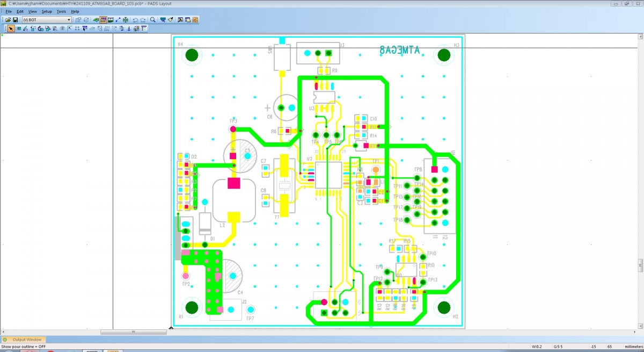
Task: Toggle the highlighted Design toolbar button
Action: 104,20
